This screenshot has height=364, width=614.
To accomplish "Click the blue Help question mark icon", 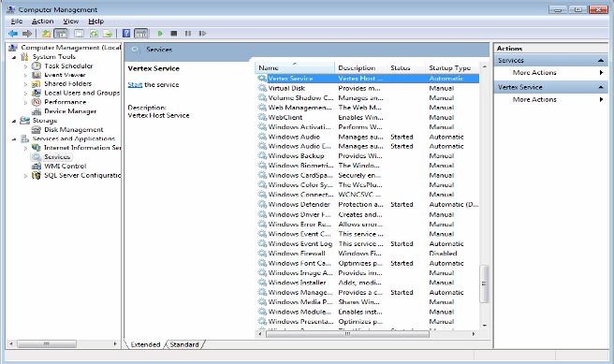I will click(126, 34).
